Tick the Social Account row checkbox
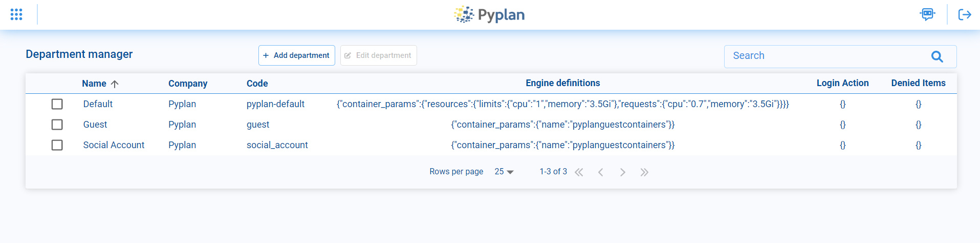Image resolution: width=980 pixels, height=243 pixels. [x=57, y=145]
